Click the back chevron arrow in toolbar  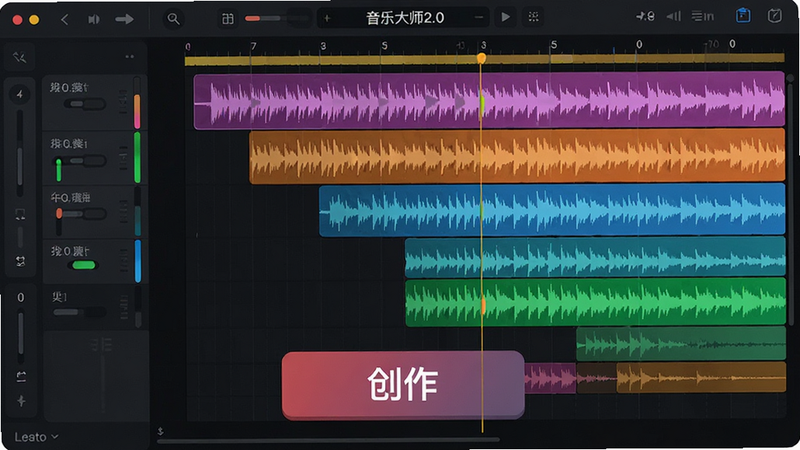64,19
